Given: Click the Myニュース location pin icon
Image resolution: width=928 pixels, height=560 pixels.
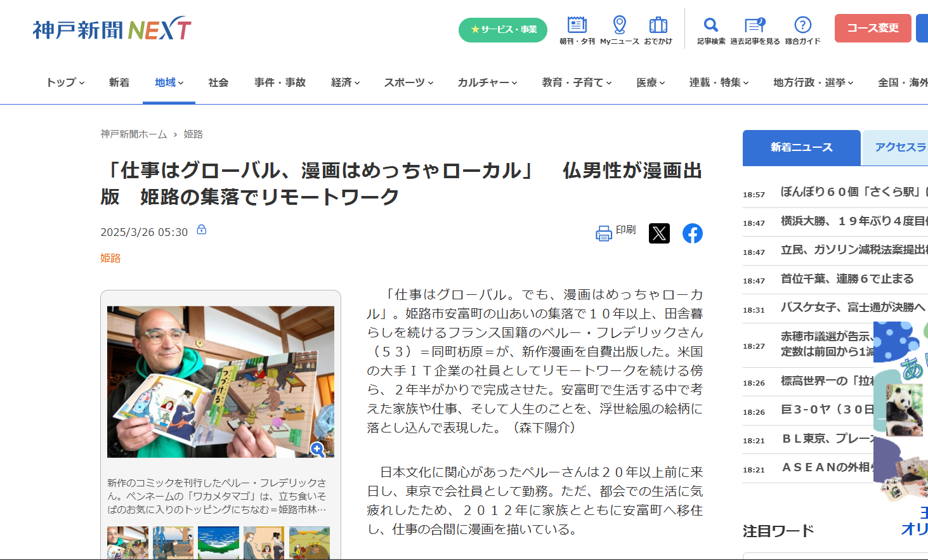Looking at the screenshot, I should click(x=619, y=25).
